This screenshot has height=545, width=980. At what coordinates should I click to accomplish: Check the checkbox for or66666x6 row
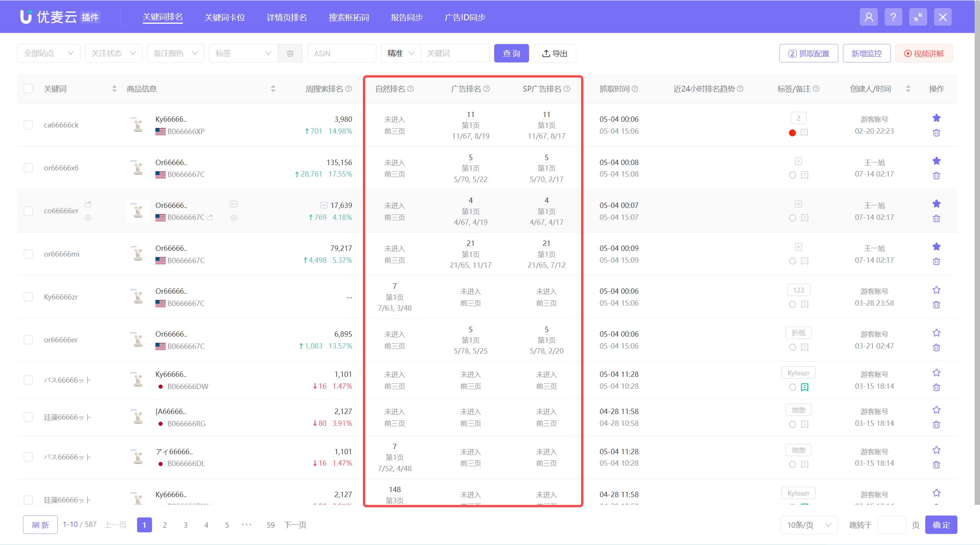coord(28,167)
